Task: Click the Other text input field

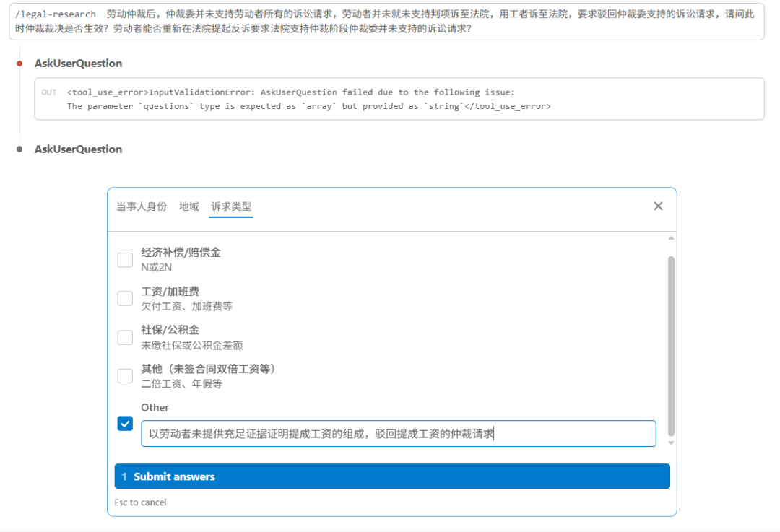Action: coord(399,434)
